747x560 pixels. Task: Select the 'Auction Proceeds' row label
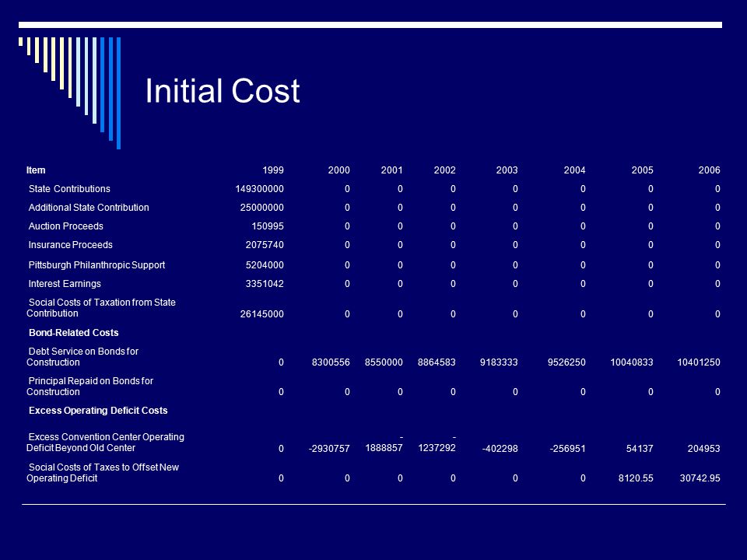[65, 226]
